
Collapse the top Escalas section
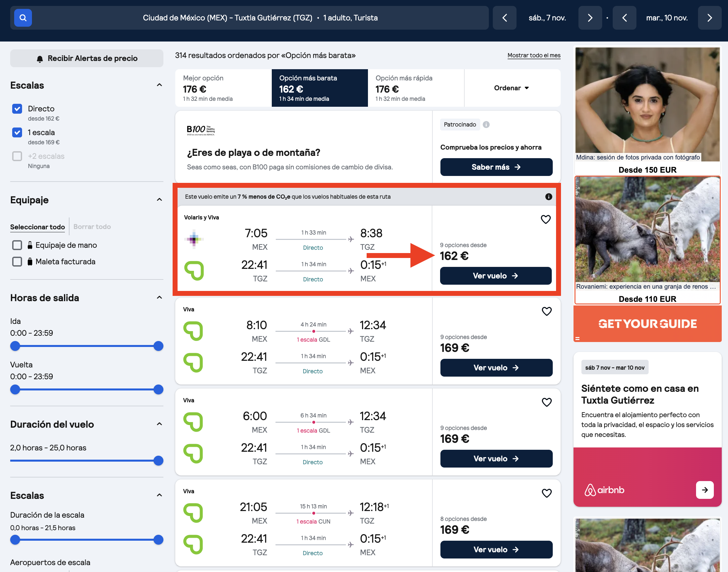point(159,85)
